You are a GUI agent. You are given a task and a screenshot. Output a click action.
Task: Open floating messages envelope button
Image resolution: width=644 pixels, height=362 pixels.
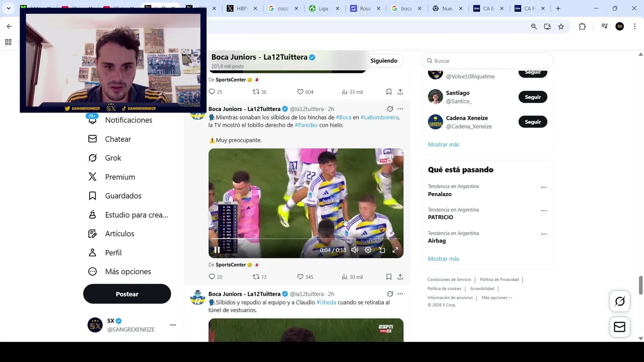[x=620, y=327]
